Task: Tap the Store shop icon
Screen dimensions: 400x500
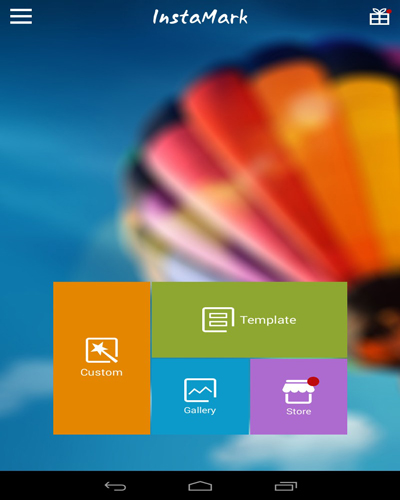Action: [298, 392]
